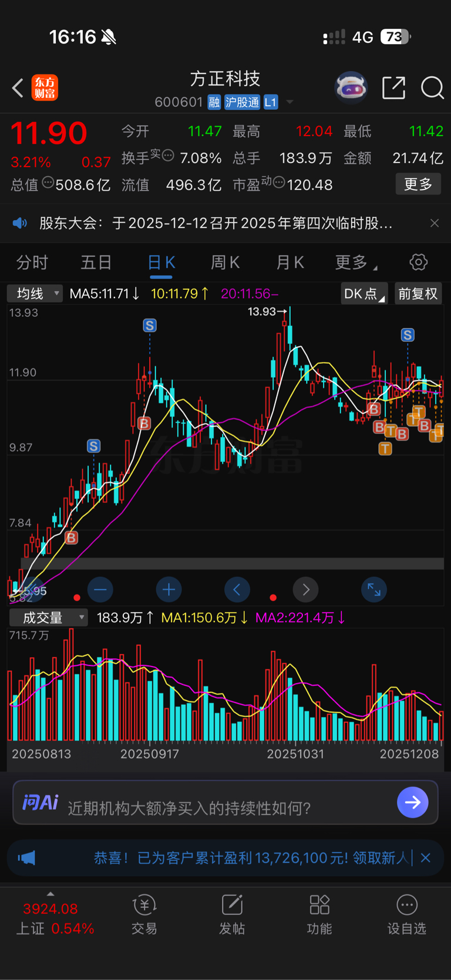The width and height of the screenshot is (451, 980).
Task: Tap the current price 11.90
Action: 49,133
